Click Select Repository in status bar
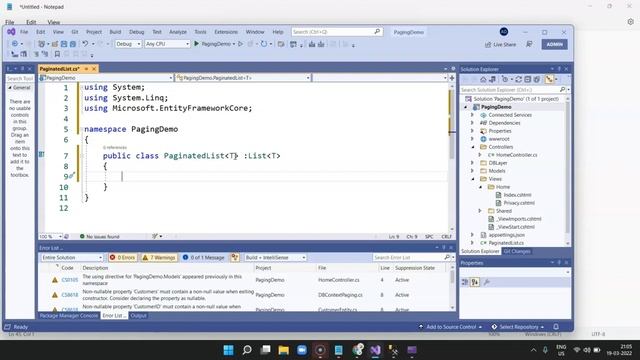The width and height of the screenshot is (640, 360). (518, 327)
